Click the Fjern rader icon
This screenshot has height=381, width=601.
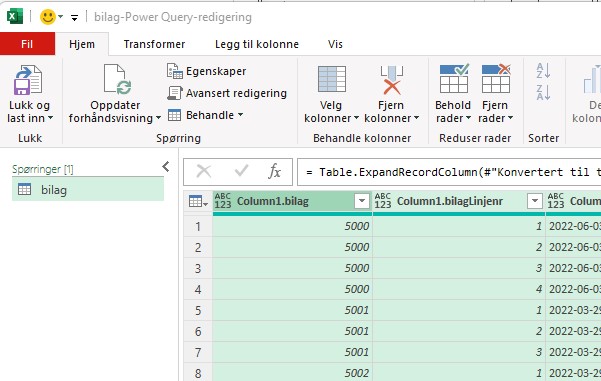coord(496,79)
